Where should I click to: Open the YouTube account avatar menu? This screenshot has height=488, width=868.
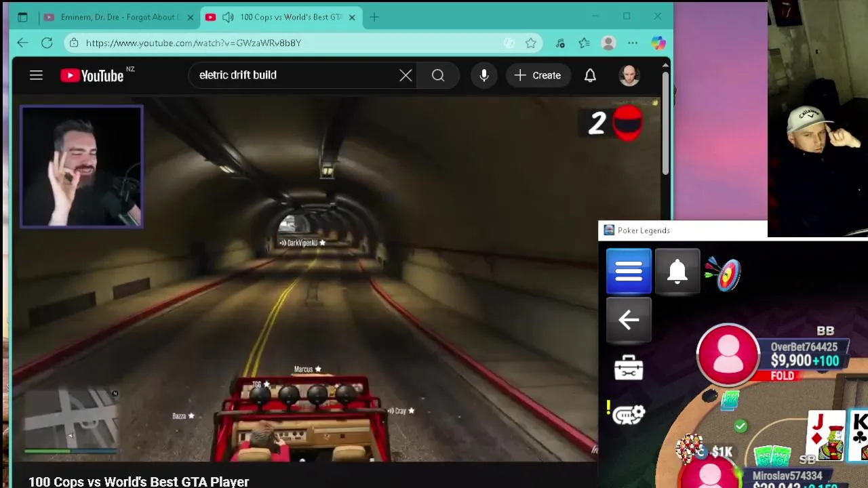click(x=629, y=75)
